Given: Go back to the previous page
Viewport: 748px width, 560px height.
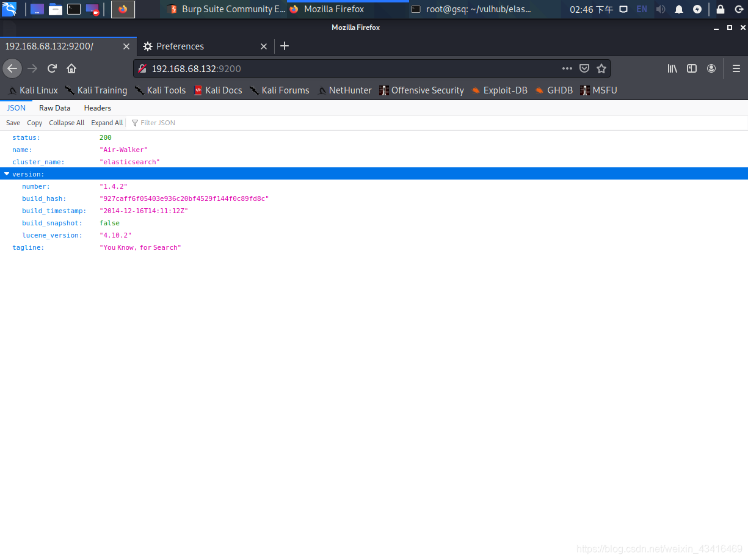Looking at the screenshot, I should click(12, 68).
